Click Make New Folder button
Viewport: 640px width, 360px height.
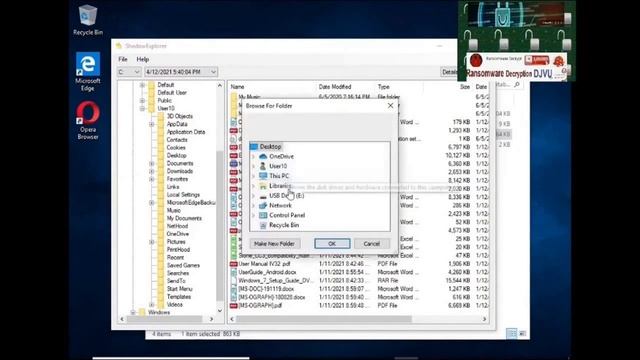274,244
